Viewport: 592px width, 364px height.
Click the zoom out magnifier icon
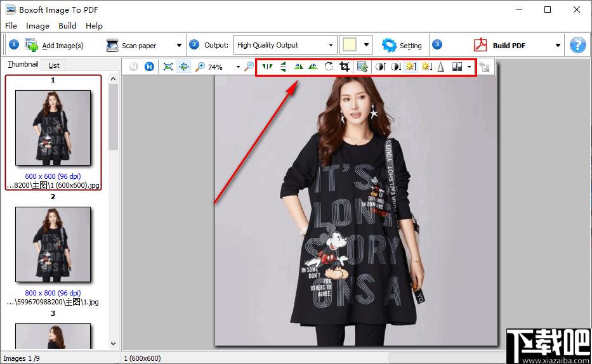(249, 67)
